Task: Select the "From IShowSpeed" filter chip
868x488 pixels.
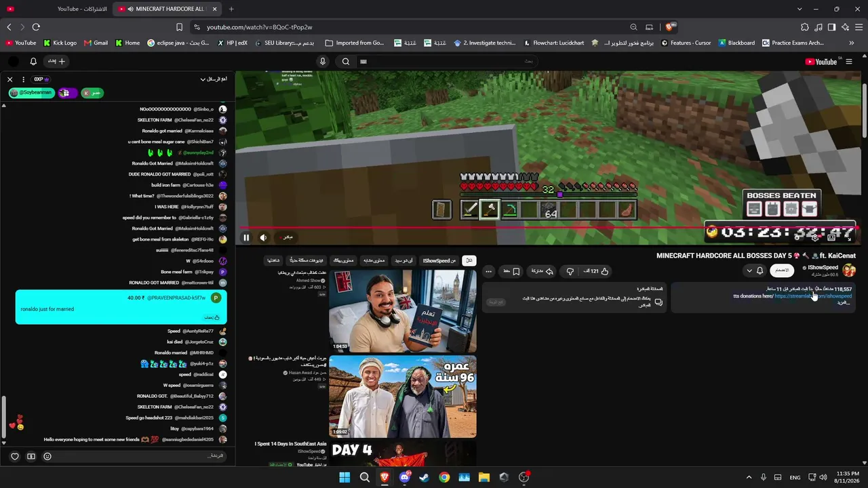Action: pos(439,260)
